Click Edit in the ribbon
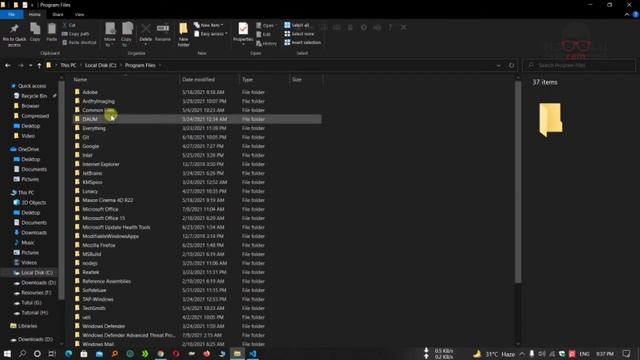Image resolution: width=640 pixels, height=360 pixels. click(x=264, y=34)
